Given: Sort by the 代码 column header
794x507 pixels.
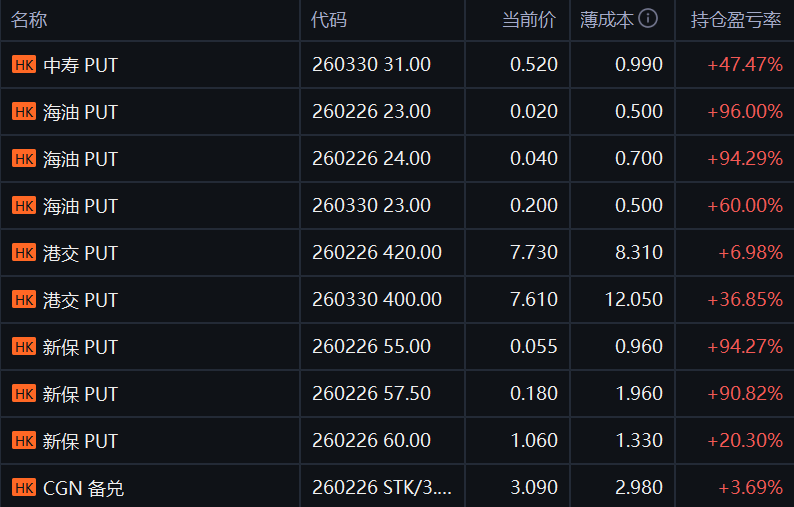Looking at the screenshot, I should point(329,20).
